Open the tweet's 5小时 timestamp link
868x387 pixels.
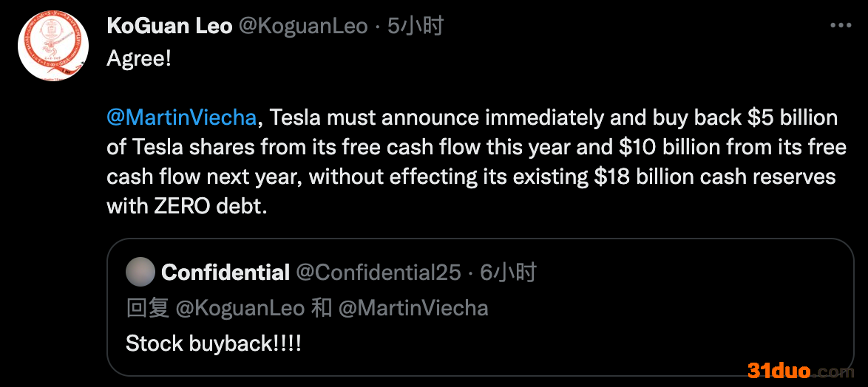(416, 27)
